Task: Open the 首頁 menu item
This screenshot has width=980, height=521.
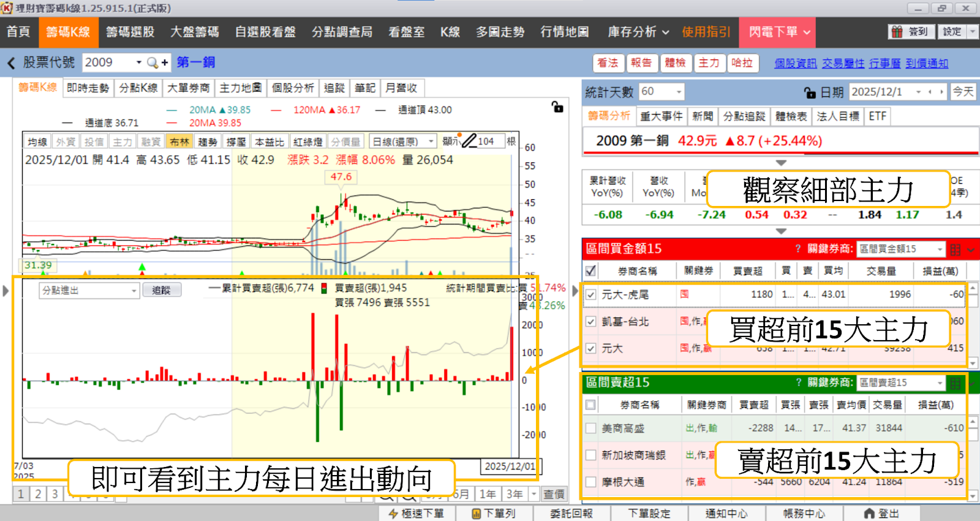Action: coord(18,32)
